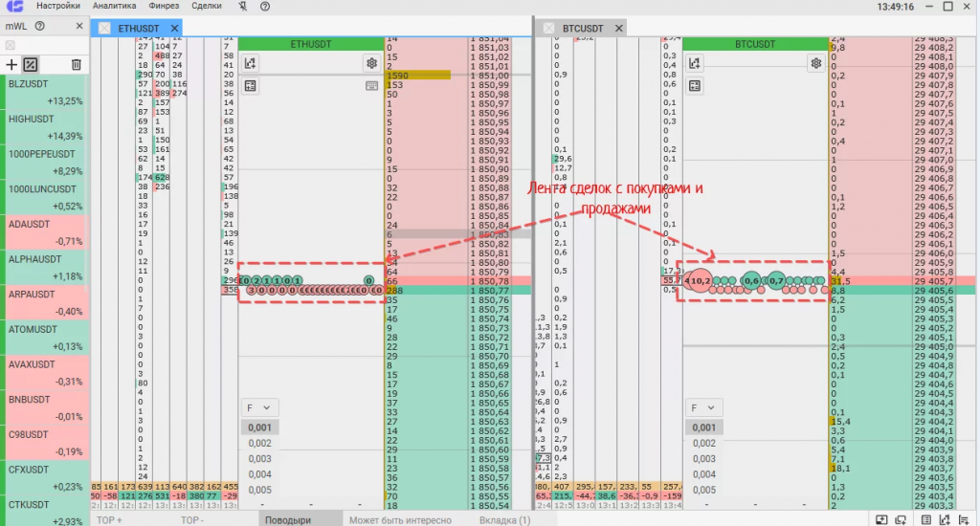Select ADAUSDT in the watchlist
Image resolution: width=980 pixels, height=526 pixels.
44,232
